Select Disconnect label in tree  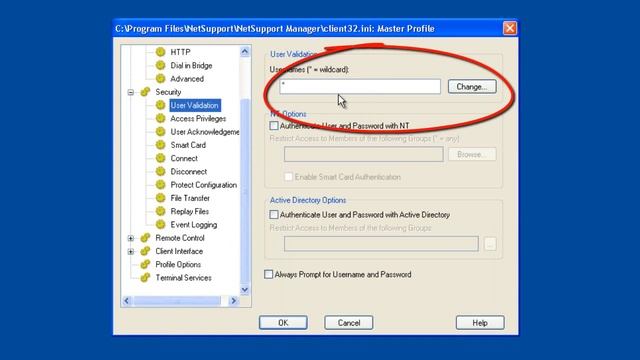[189, 171]
